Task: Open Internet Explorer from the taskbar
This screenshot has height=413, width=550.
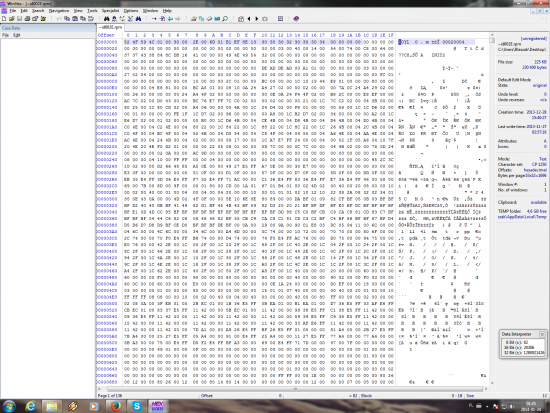Action: [31, 406]
